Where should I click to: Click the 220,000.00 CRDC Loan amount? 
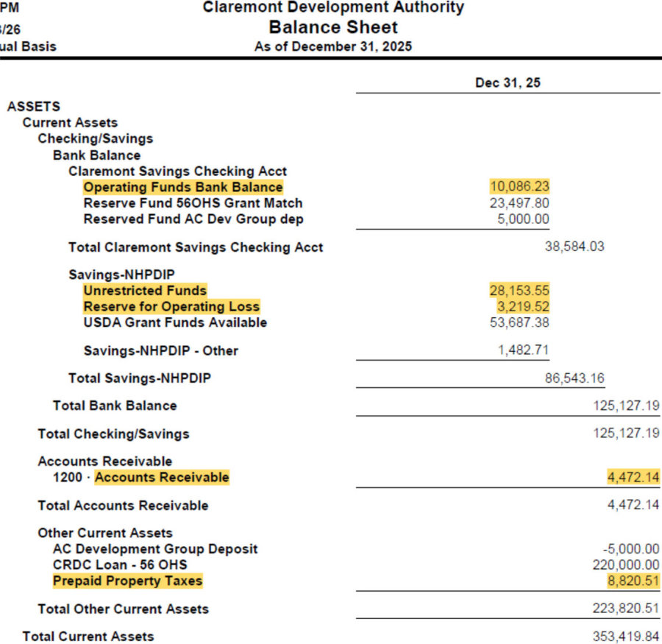[x=625, y=565]
